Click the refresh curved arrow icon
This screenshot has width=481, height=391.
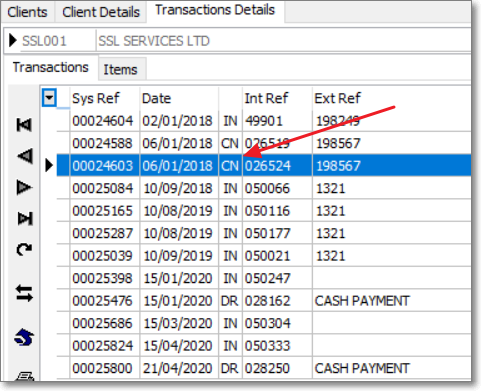[24, 249]
